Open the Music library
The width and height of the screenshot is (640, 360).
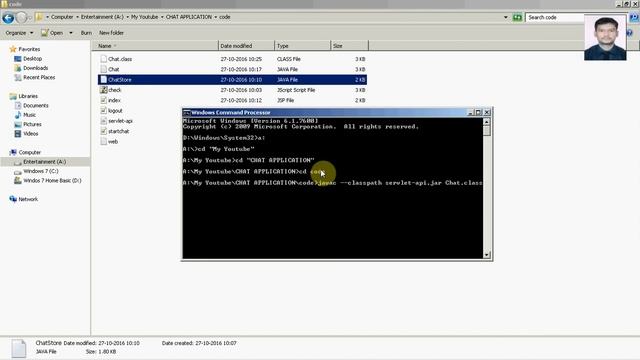click(29, 115)
